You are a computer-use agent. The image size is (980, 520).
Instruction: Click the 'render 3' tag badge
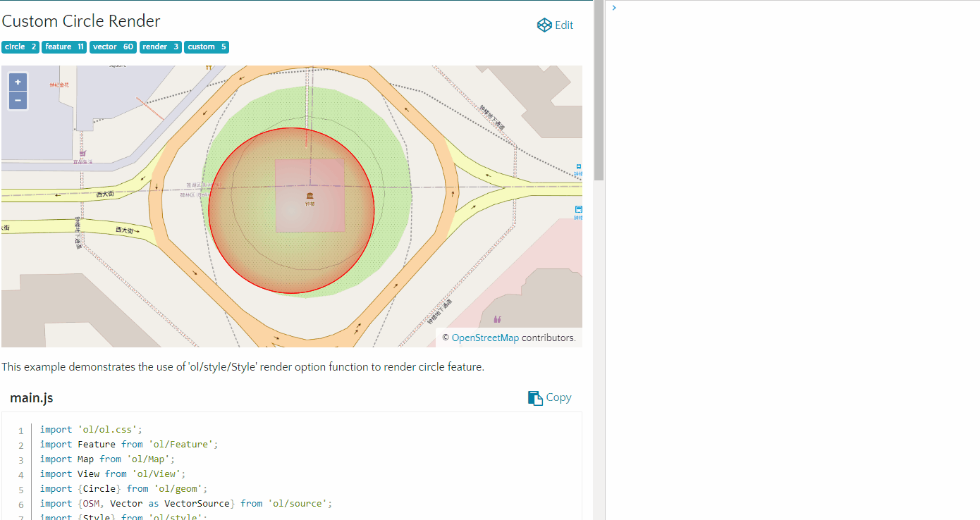point(160,47)
